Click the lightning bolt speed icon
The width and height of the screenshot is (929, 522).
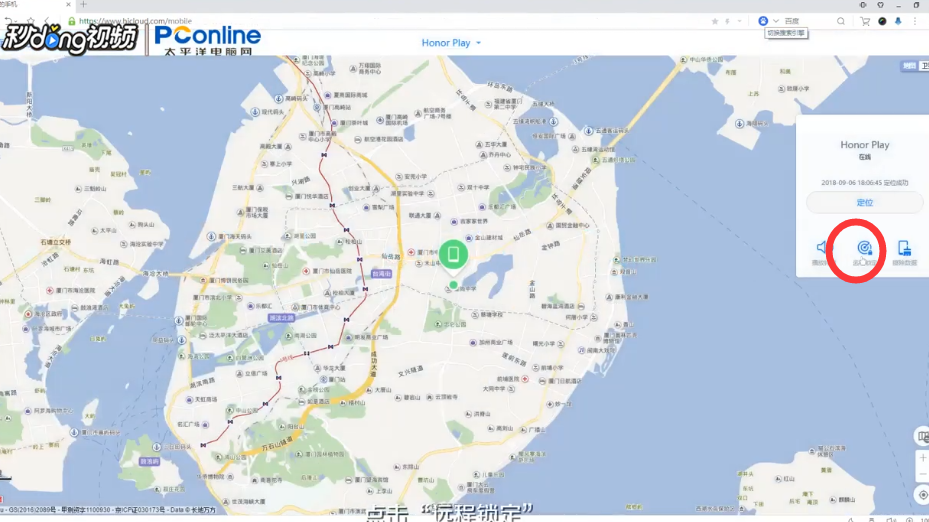click(x=728, y=21)
